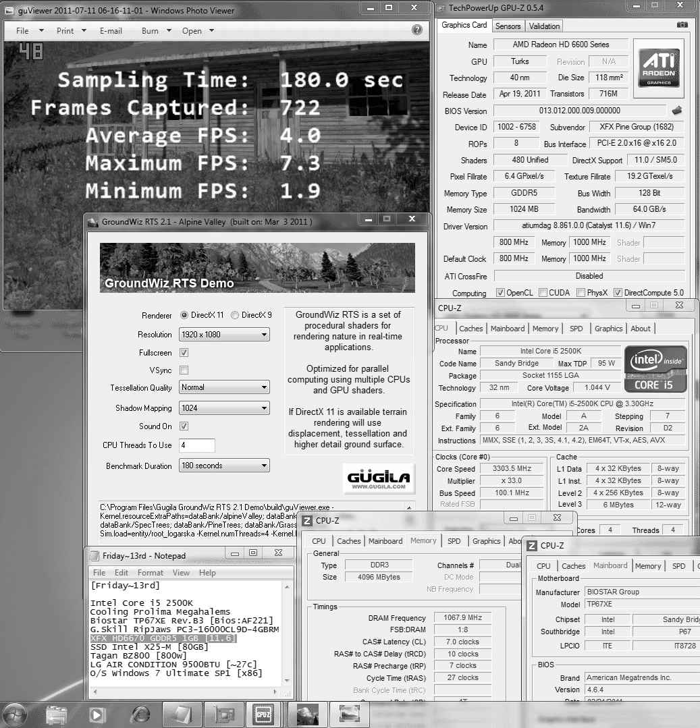Open SPD tab in CPU-Z Memory window

click(454, 541)
